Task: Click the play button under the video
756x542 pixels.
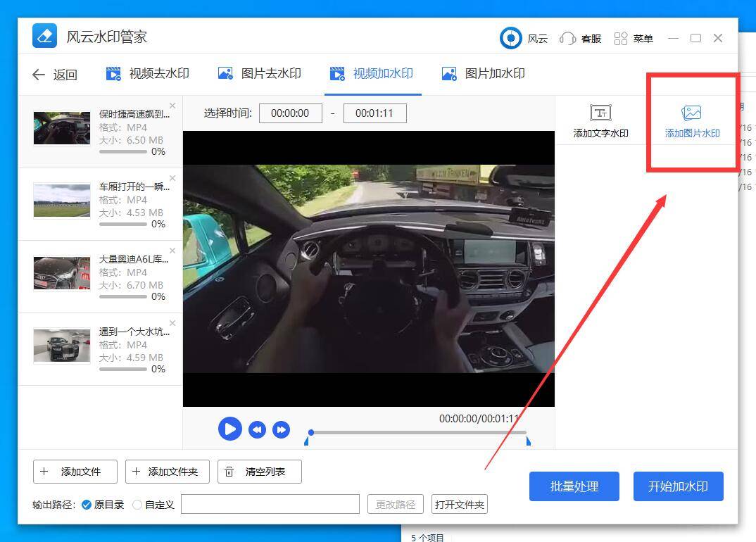Action: click(229, 429)
